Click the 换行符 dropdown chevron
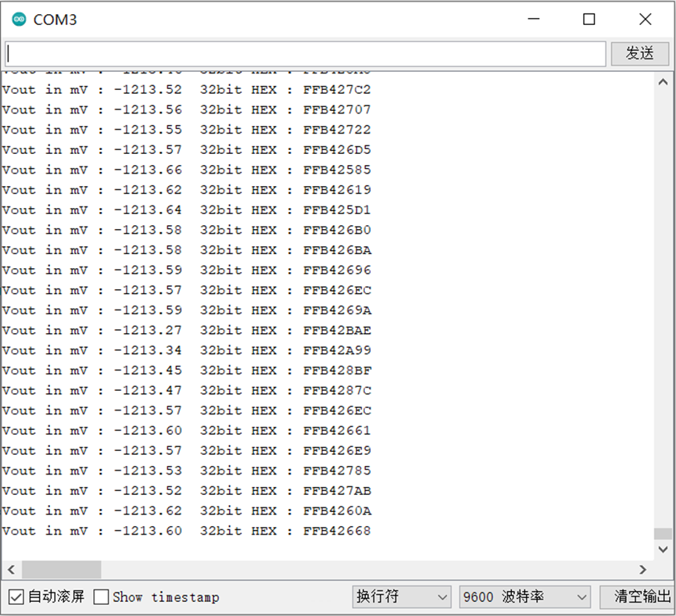 [x=442, y=596]
